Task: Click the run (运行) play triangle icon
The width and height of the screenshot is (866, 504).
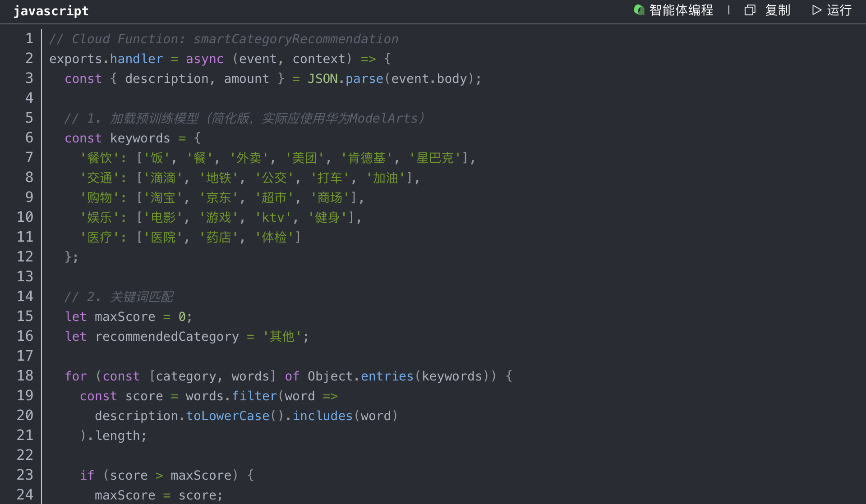Action: point(816,10)
